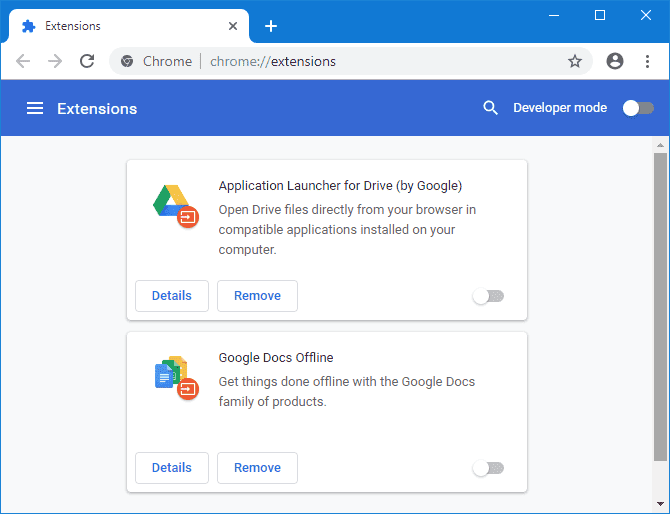Open the Chrome profile avatar icon
Image resolution: width=670 pixels, height=514 pixels.
614,61
